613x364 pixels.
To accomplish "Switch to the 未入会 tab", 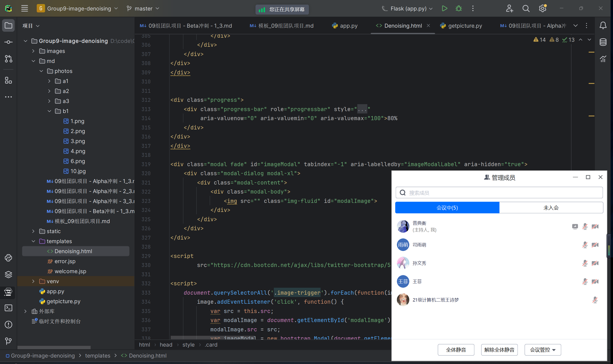I will point(551,208).
